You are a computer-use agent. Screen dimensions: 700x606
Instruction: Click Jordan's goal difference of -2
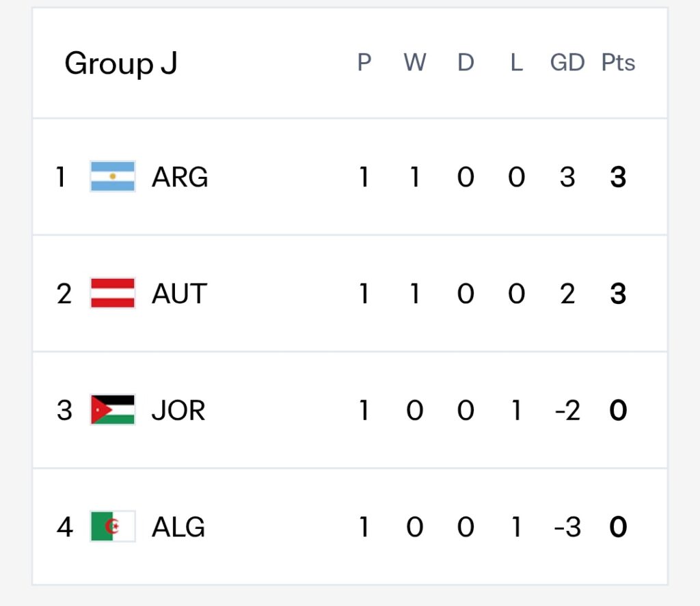click(x=567, y=410)
